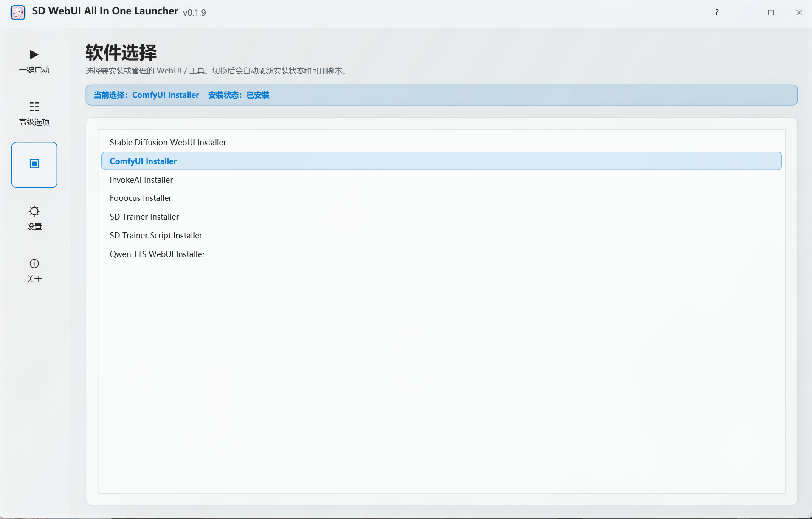Close the launcher window
This screenshot has height=519, width=812.
[799, 12]
